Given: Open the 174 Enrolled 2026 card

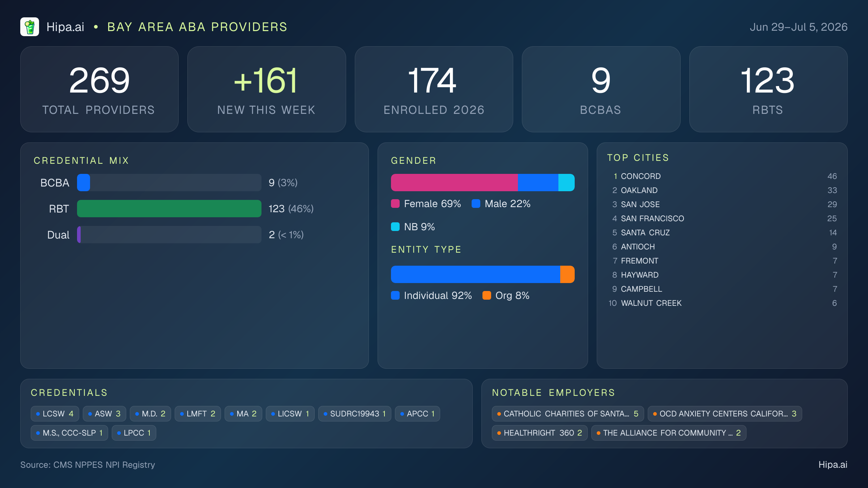Looking at the screenshot, I should pyautogui.click(x=434, y=89).
